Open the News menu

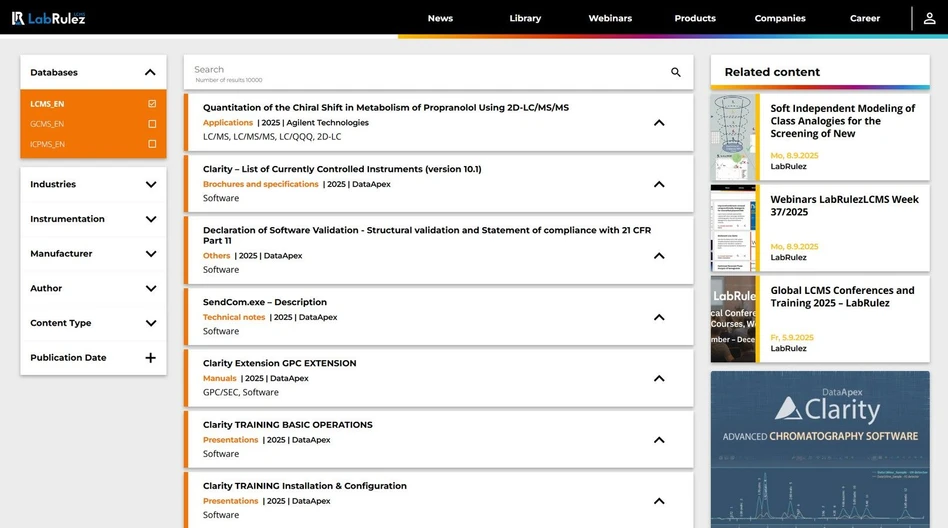(440, 18)
